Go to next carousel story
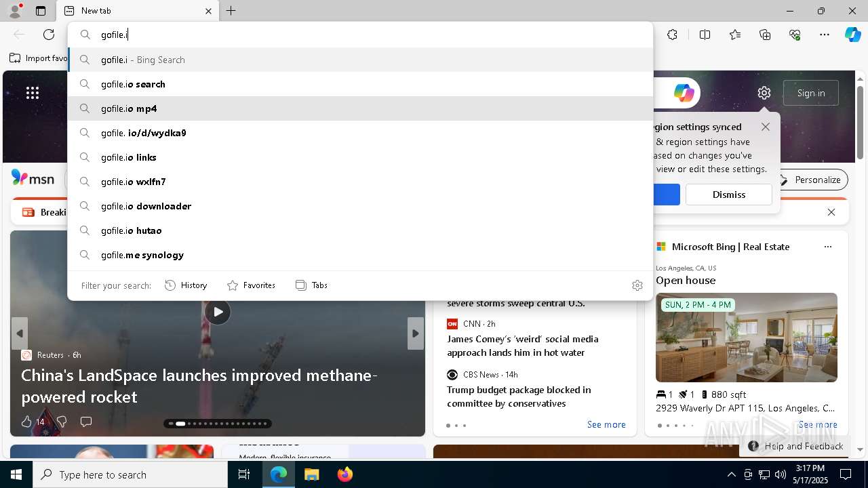This screenshot has width=868, height=488. tap(415, 333)
